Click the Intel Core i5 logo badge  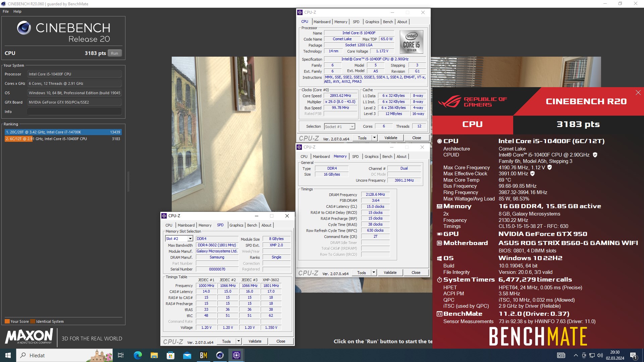coord(411,42)
